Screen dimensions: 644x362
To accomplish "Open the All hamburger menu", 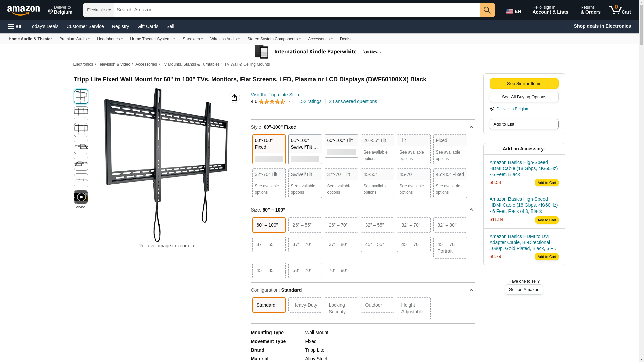I will click(x=15, y=26).
